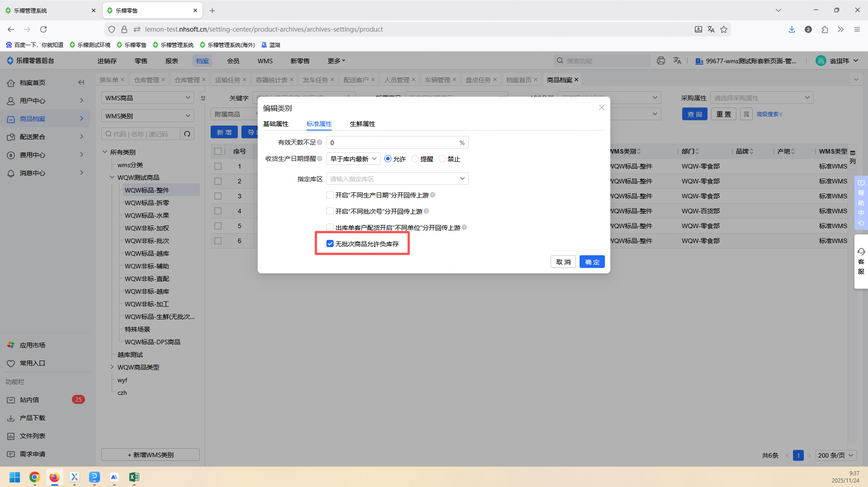
Task: Open the 帮助中心 side panel
Action: click(861, 203)
